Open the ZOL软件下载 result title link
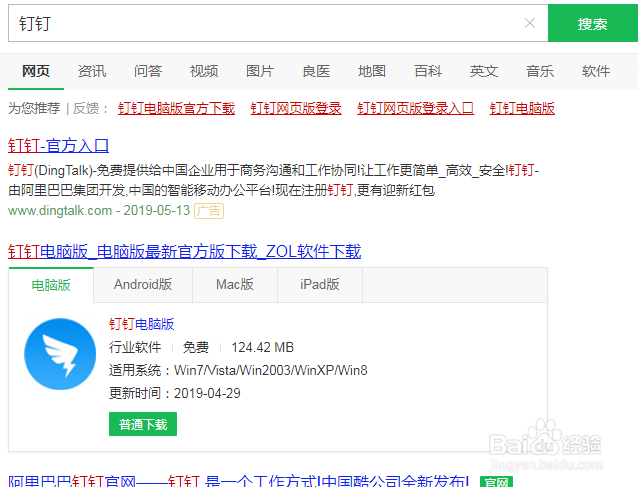Image resolution: width=638 pixels, height=487 pixels. [184, 251]
